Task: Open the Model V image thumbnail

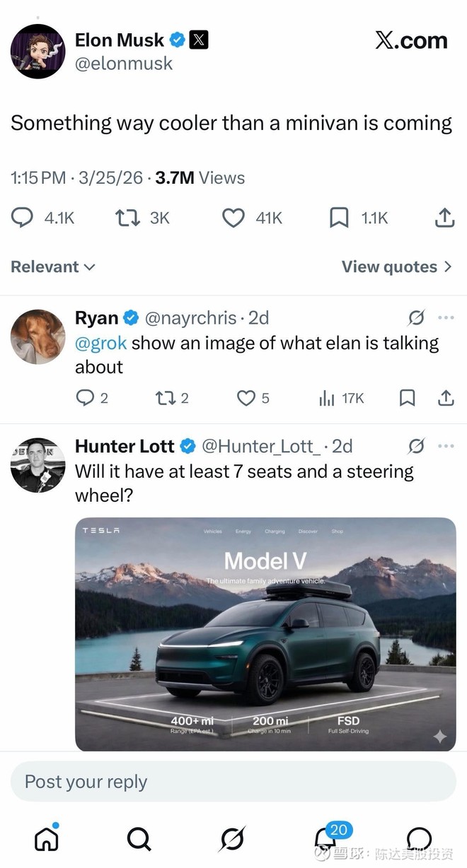Action: [265, 634]
